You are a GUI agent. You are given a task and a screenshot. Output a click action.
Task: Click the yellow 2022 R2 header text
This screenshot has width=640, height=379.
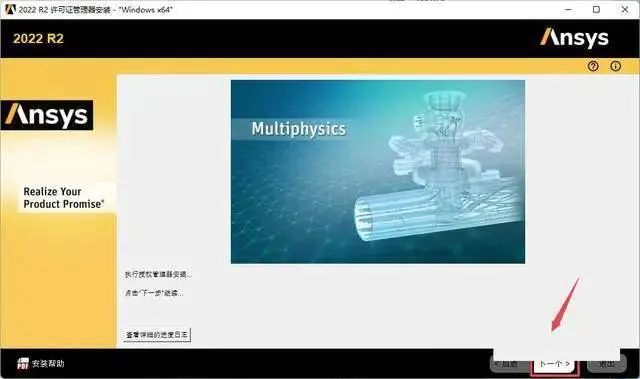(38, 39)
